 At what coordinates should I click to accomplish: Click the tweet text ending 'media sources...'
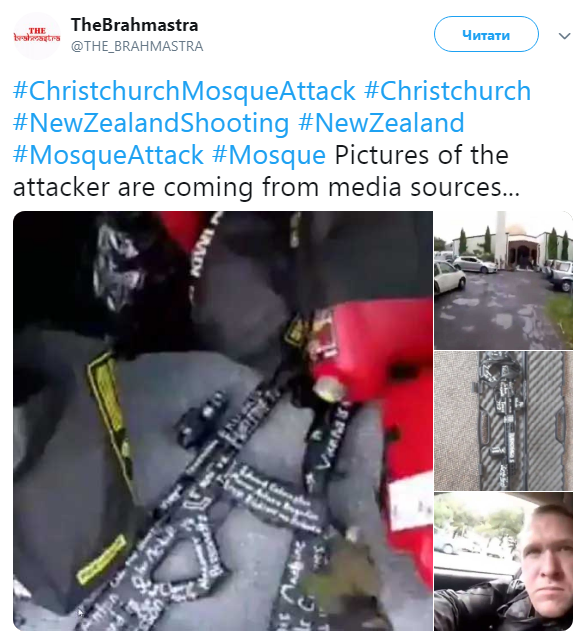tap(424, 187)
